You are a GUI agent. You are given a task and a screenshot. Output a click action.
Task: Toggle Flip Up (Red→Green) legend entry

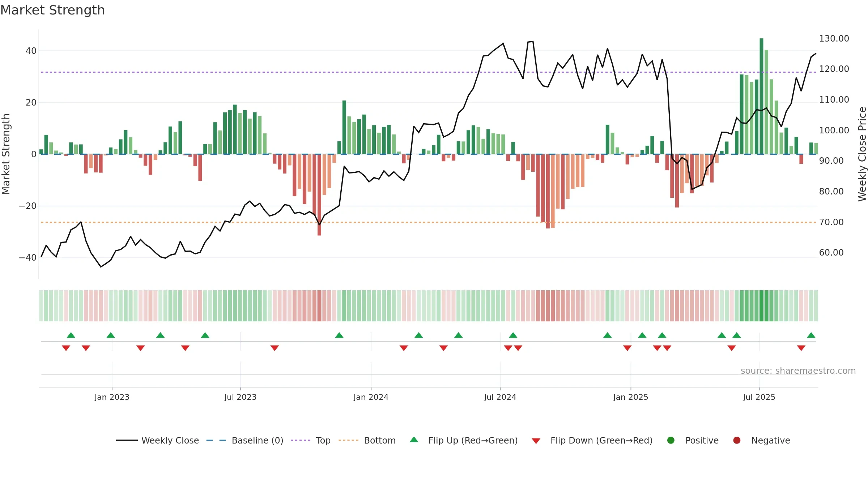463,440
